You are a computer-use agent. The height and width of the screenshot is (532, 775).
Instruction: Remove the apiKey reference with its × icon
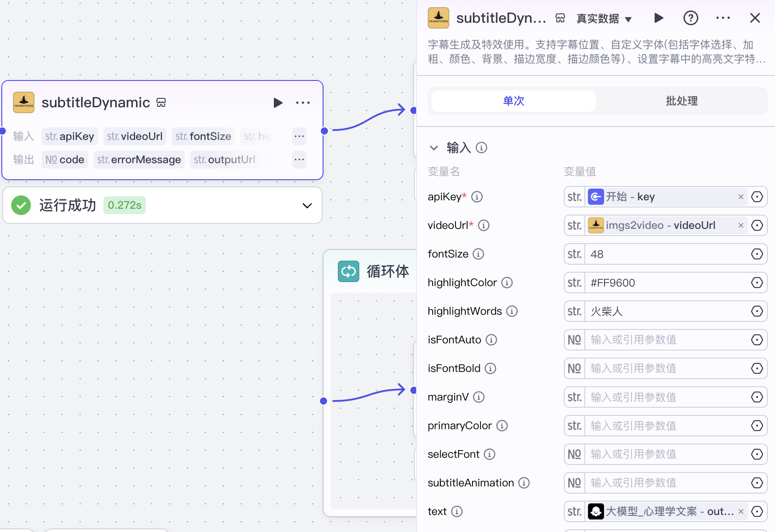[741, 197]
